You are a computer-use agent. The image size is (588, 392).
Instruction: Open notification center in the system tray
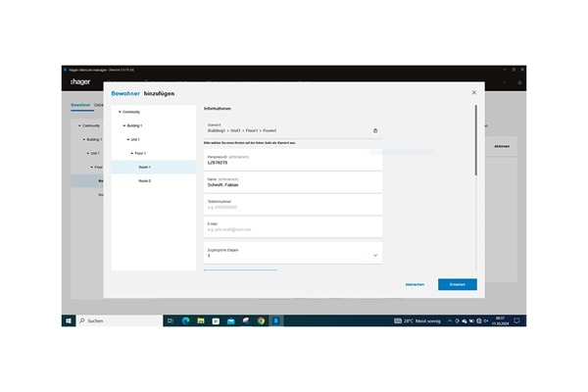pos(516,320)
